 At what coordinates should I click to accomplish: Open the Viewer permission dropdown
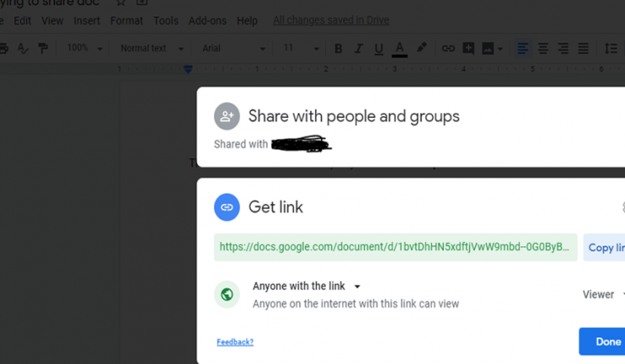604,295
